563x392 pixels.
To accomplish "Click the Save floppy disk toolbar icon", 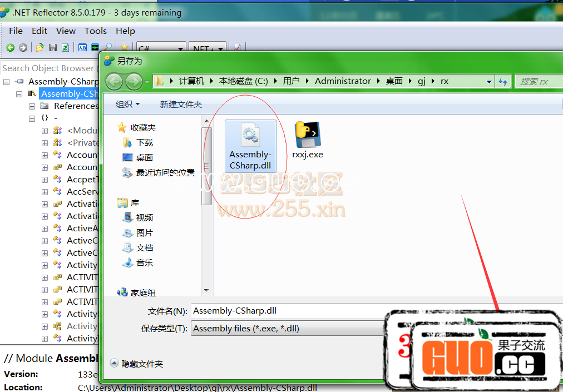I will point(53,48).
